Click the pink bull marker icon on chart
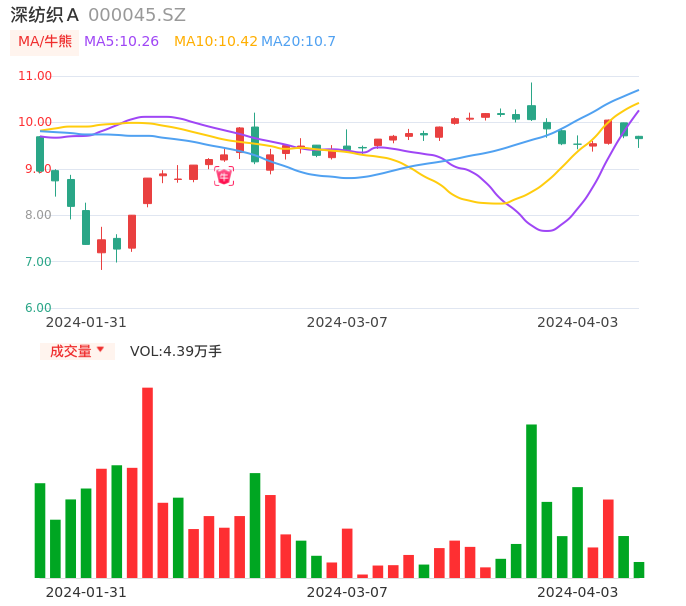The height and width of the screenshot is (606, 686). [224, 177]
